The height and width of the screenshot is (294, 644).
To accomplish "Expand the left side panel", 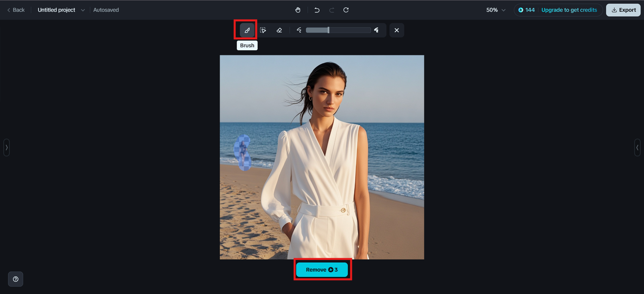I will point(7,148).
